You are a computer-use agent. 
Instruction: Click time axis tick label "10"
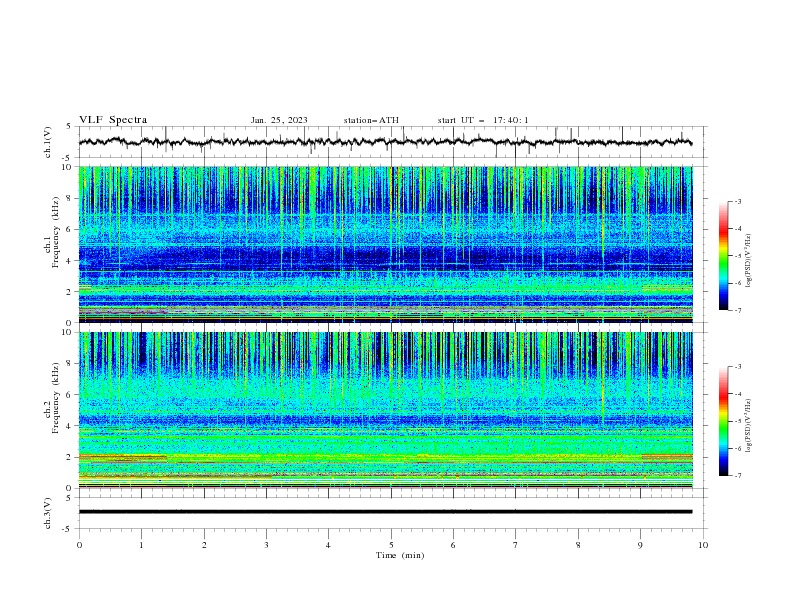coord(703,545)
